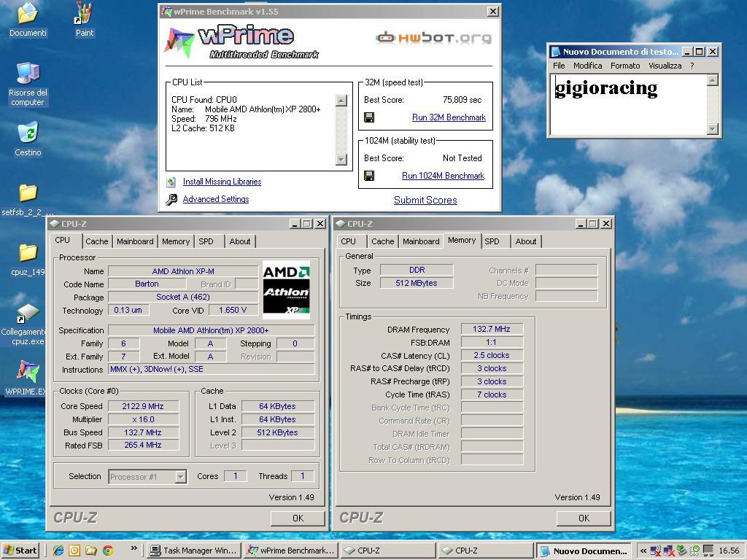Image resolution: width=747 pixels, height=560 pixels.
Task: Open the Modifica menu in Notepad
Action: (x=587, y=66)
